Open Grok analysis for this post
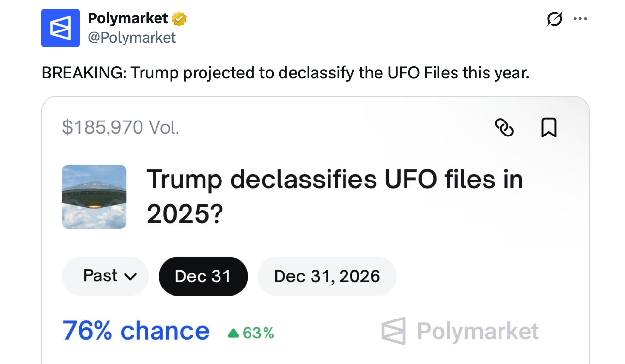Screen dimensions: 625x364 (x=554, y=18)
